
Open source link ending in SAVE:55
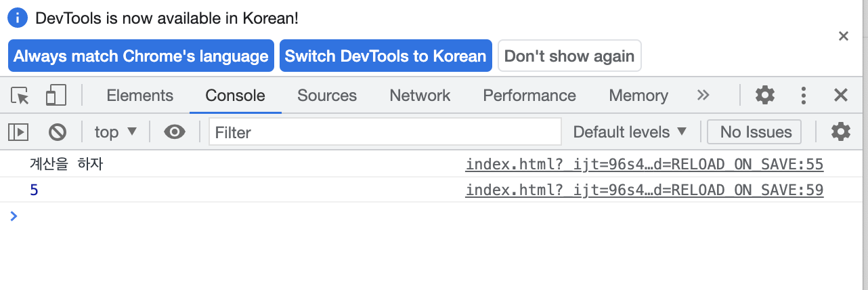point(645,164)
